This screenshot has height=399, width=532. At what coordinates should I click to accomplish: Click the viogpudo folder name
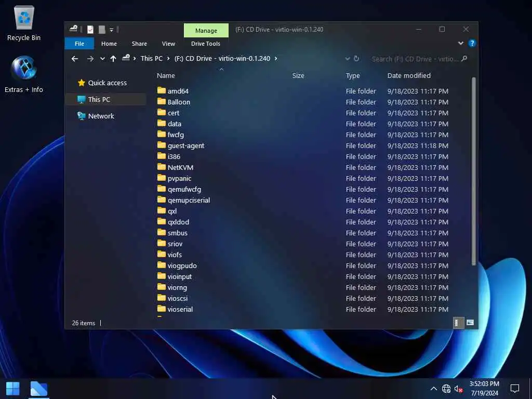pos(182,265)
